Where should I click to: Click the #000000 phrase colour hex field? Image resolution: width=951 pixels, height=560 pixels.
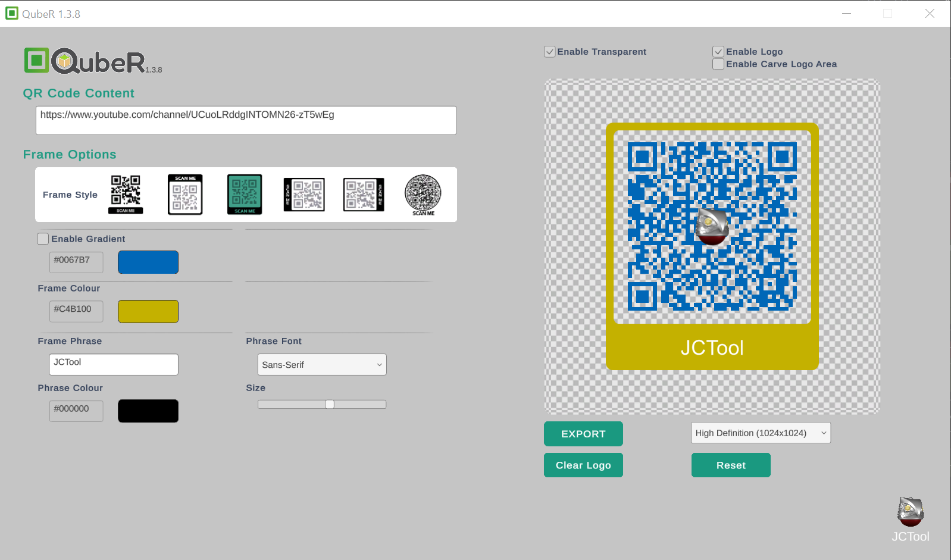(76, 411)
